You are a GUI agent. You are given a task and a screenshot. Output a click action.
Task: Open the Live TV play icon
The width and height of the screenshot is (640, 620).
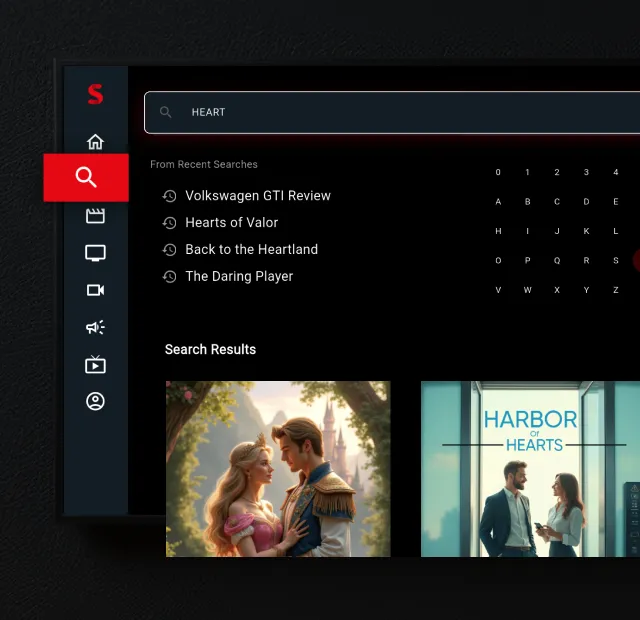95,364
